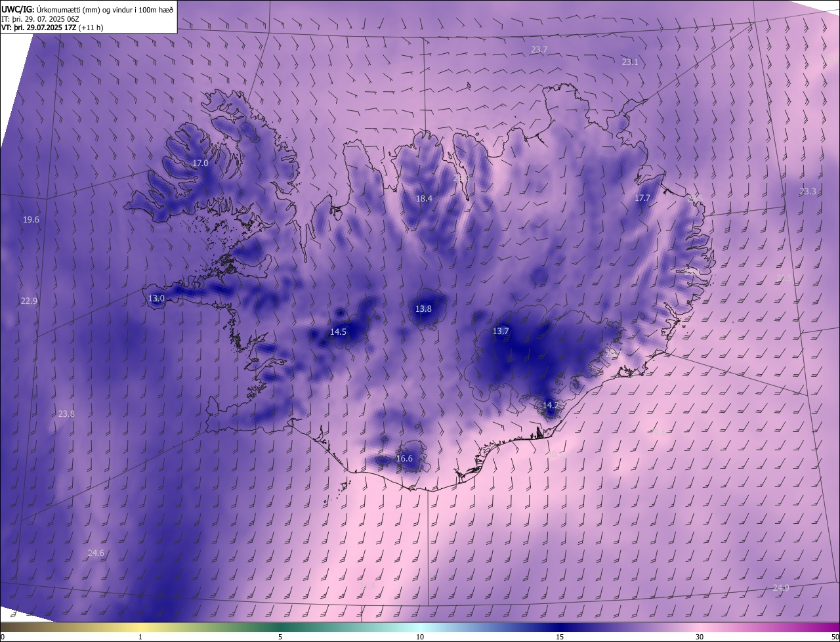This screenshot has height=642, width=840.
Task: Click the 24.6 value label
Action: point(96,553)
